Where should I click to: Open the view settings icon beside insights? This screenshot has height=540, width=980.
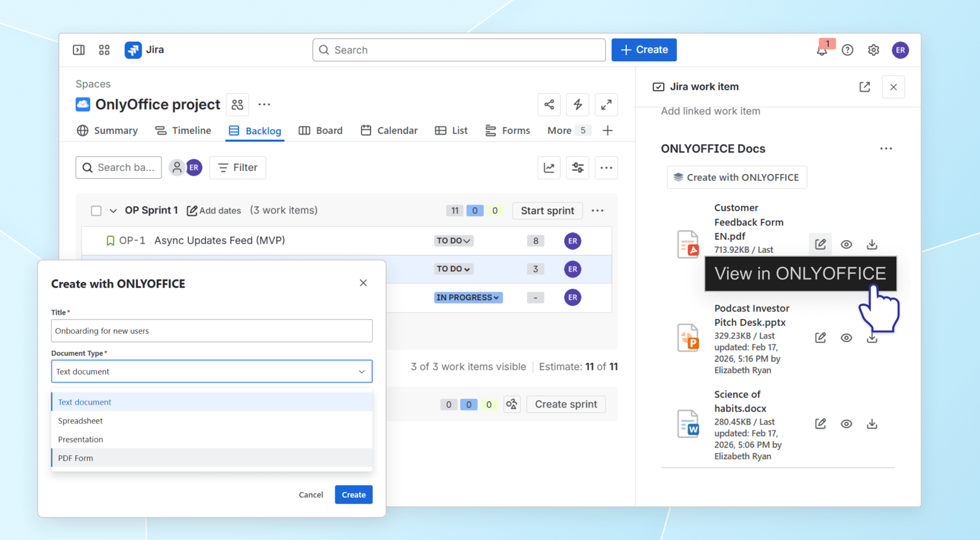[577, 167]
